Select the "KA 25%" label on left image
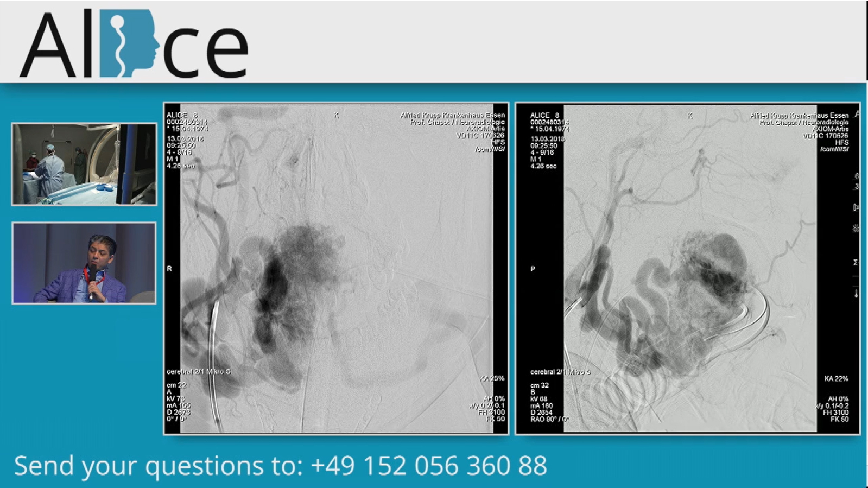This screenshot has width=868, height=488. coord(492,378)
